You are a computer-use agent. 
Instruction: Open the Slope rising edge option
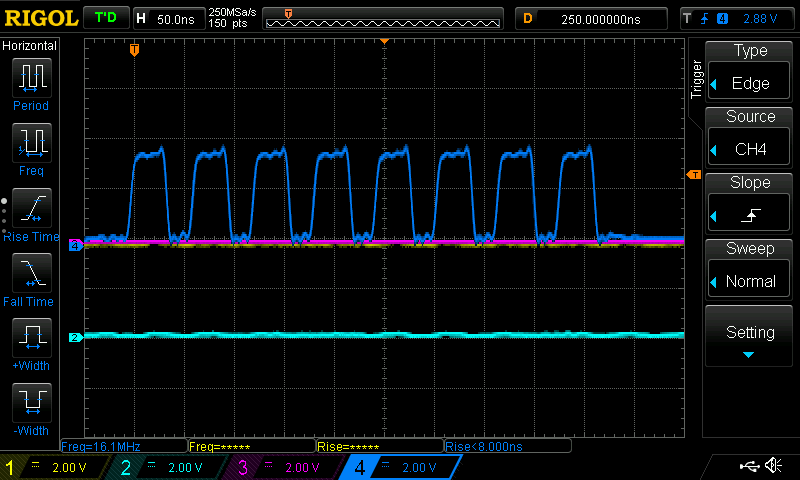(x=748, y=215)
